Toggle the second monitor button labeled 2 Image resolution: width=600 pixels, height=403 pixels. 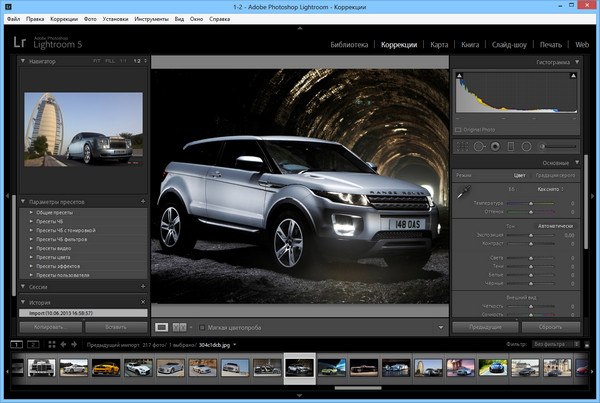pos(32,345)
